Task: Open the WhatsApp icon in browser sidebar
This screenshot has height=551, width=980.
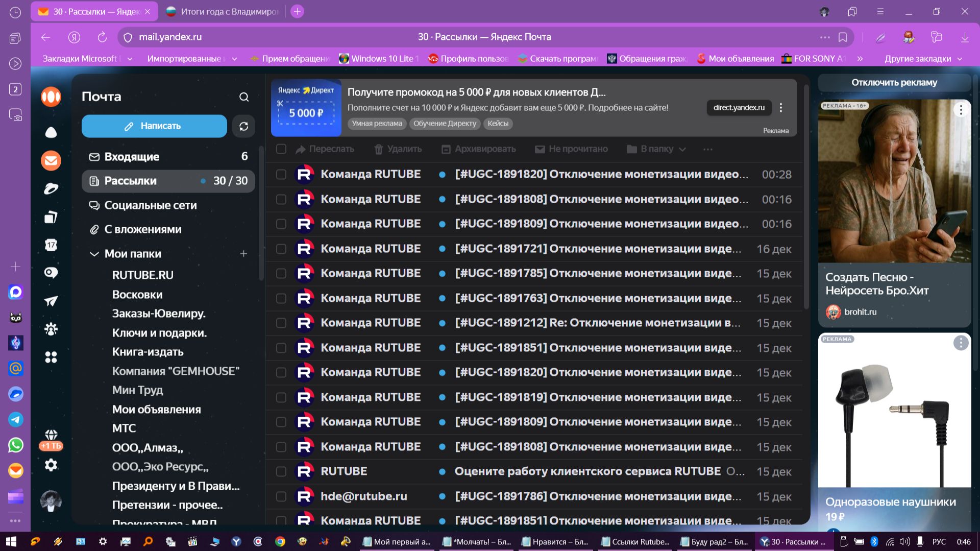Action: 16,445
